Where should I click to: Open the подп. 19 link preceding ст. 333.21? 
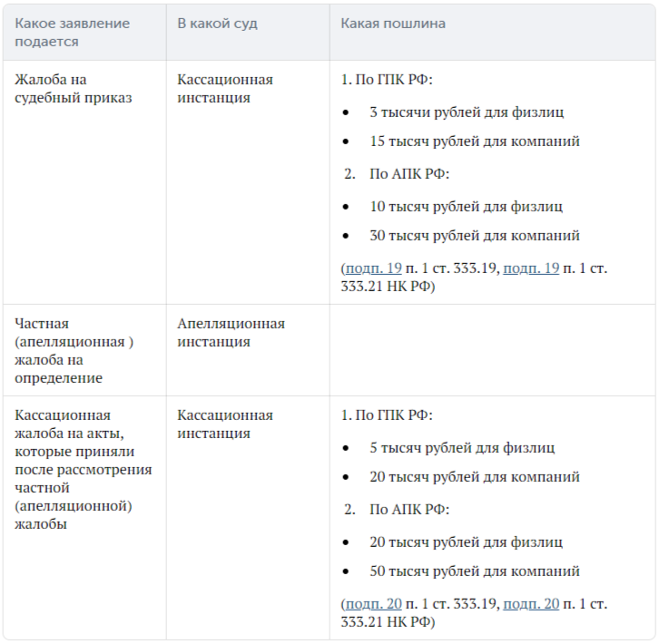click(531, 268)
